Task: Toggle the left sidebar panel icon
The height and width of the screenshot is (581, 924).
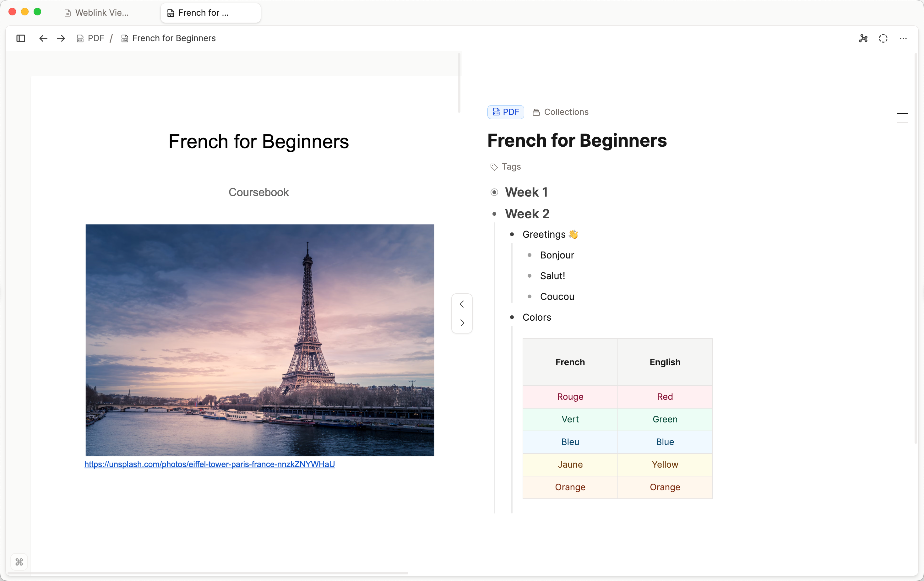Action: [21, 38]
